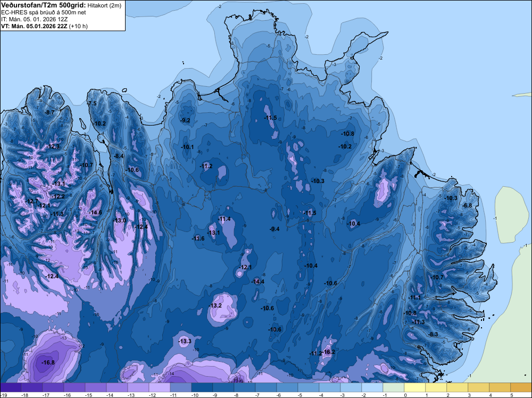Click the legend color swatch labeled -7
This screenshot has width=532, height=398.
pos(265,387)
